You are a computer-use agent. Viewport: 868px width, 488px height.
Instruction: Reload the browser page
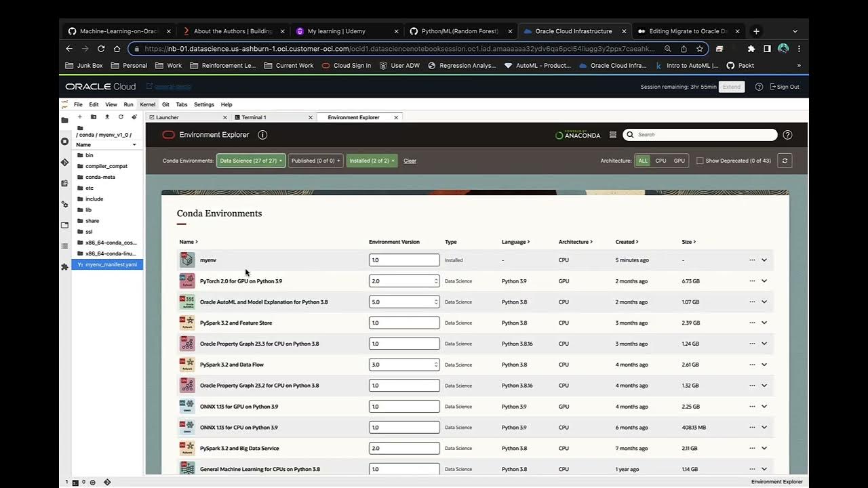101,49
